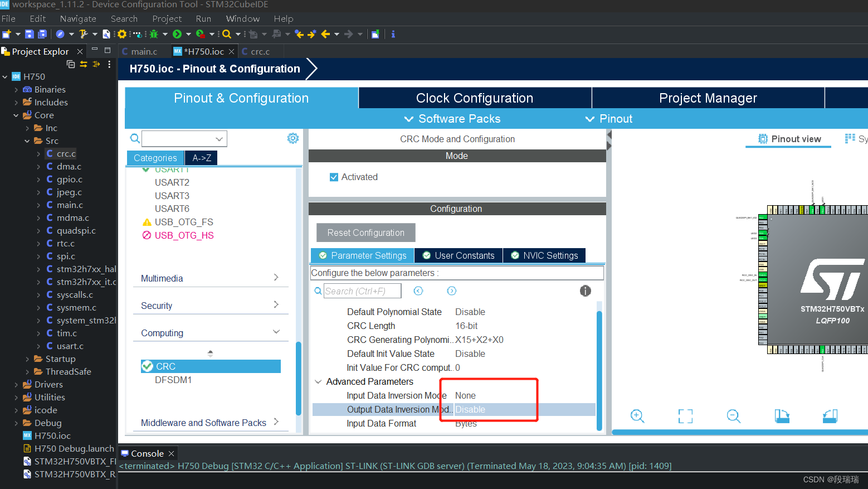This screenshot has height=489, width=868.
Task: Open the Project menu
Action: [167, 18]
